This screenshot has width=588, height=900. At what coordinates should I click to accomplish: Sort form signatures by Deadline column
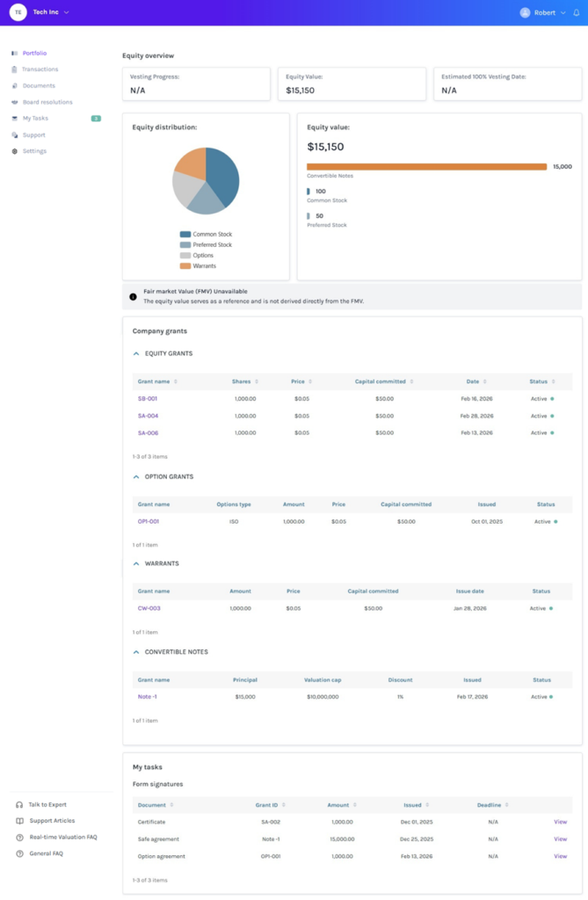click(507, 805)
